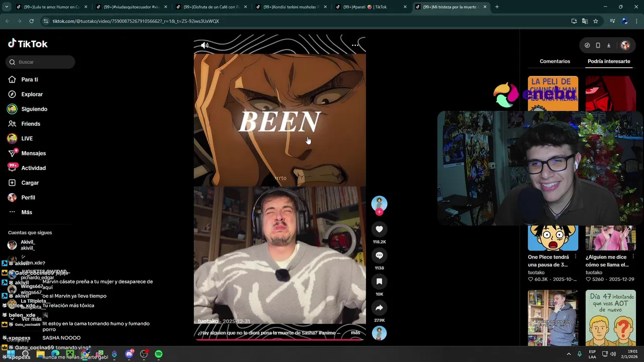The width and height of the screenshot is (644, 362).
Task: Switch to the Comentarios tab
Action: click(555, 61)
